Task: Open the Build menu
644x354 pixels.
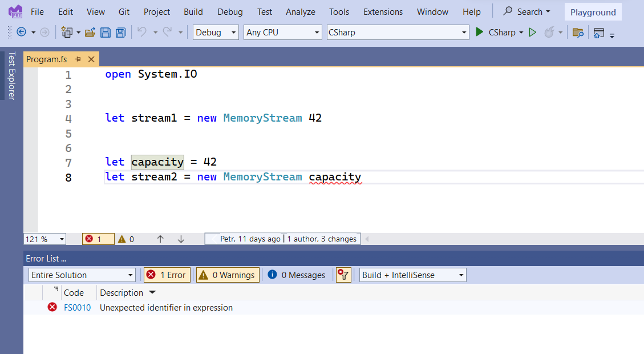Action: point(193,11)
